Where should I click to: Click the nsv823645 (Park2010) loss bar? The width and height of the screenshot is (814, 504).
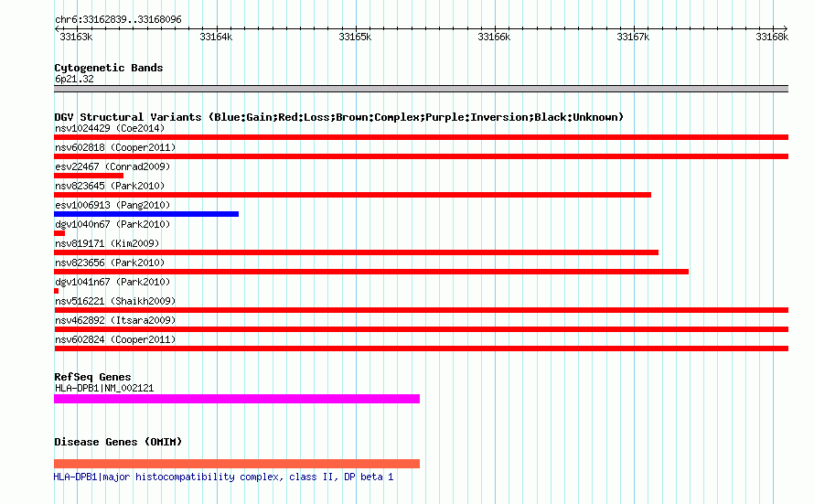352,195
